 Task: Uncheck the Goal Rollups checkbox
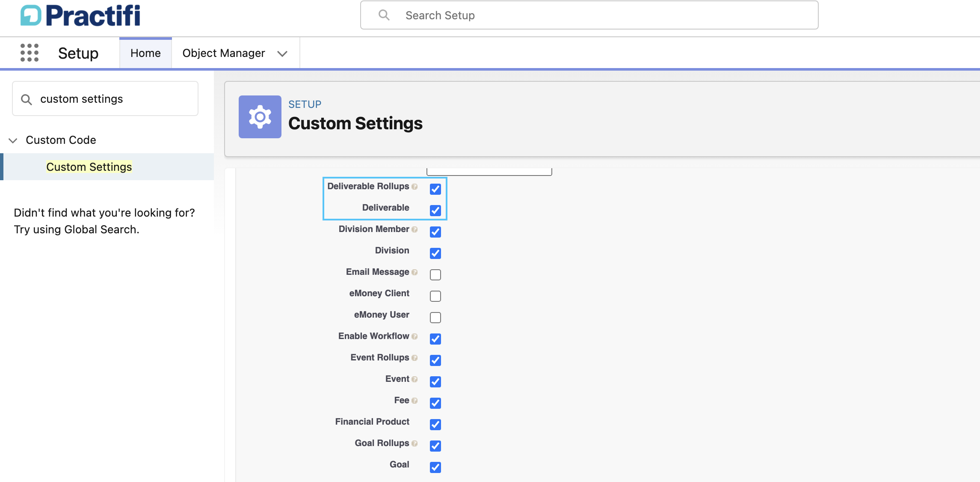click(435, 446)
